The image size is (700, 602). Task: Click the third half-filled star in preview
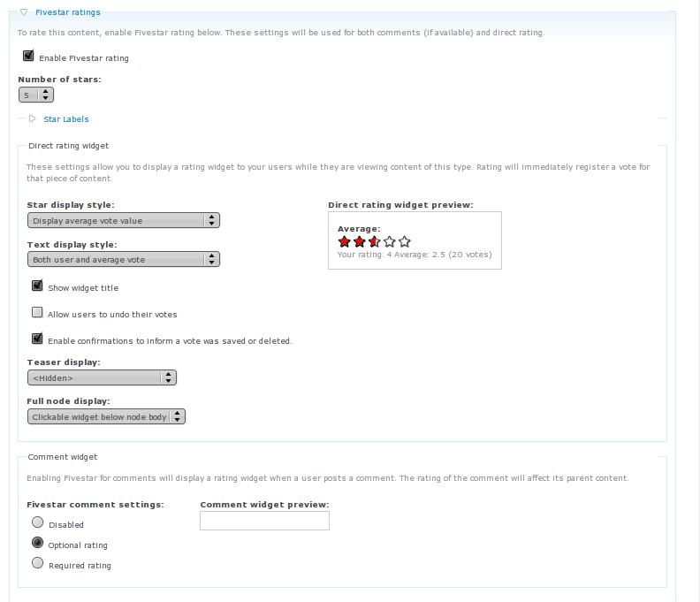pos(375,241)
